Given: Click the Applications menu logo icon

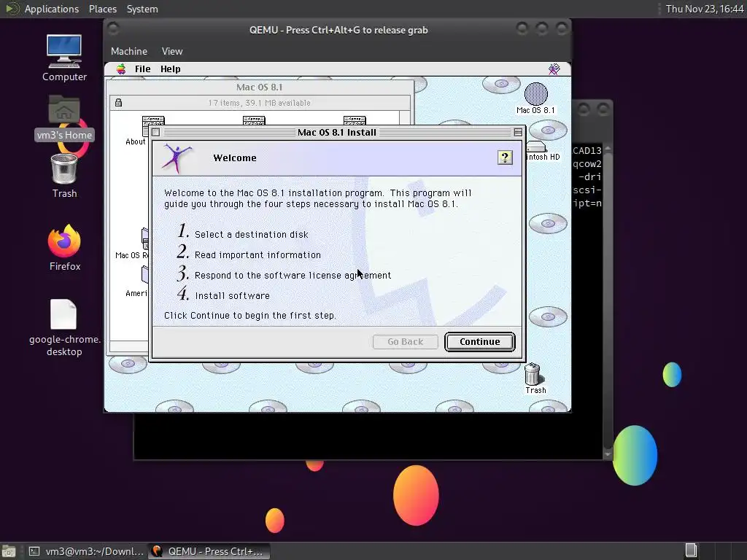Looking at the screenshot, I should pyautogui.click(x=12, y=9).
